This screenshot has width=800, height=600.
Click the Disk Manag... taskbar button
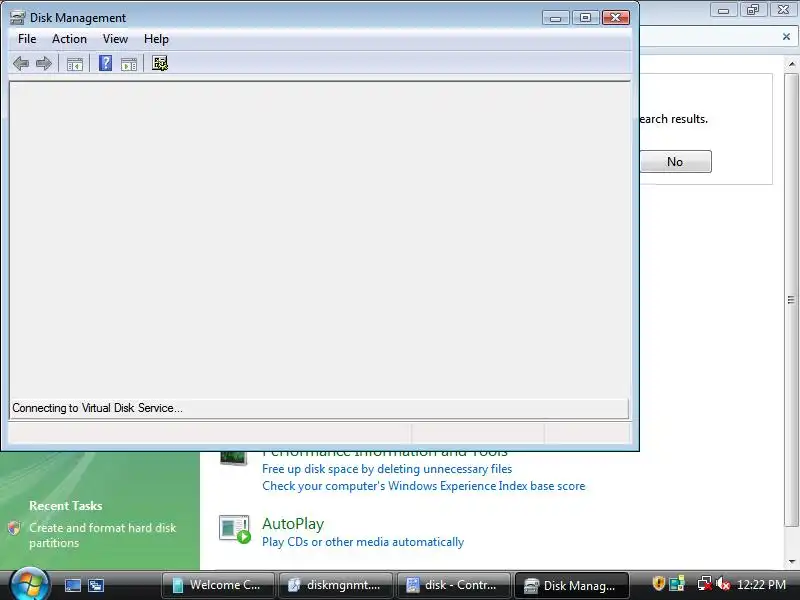pyautogui.click(x=571, y=585)
